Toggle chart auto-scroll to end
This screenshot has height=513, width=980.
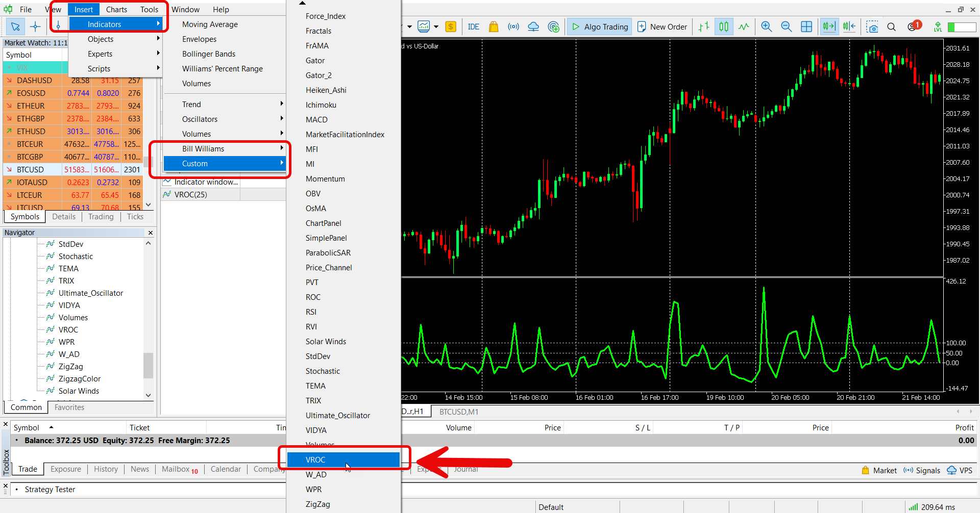point(829,27)
